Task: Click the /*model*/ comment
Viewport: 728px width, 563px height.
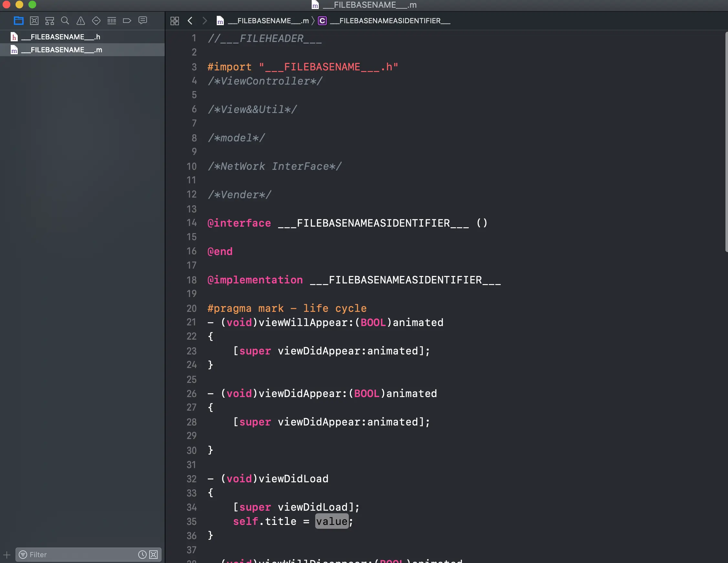Action: (236, 138)
